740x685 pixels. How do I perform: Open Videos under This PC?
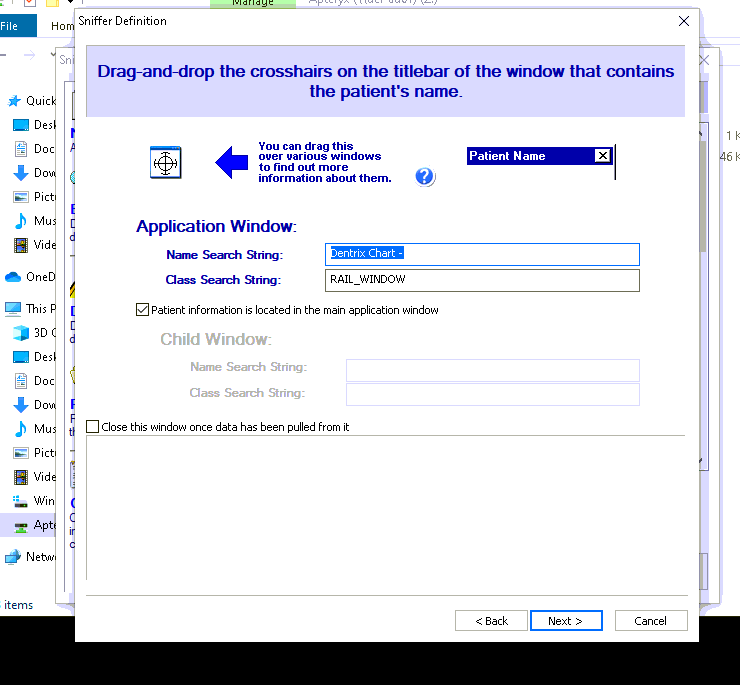(34, 477)
